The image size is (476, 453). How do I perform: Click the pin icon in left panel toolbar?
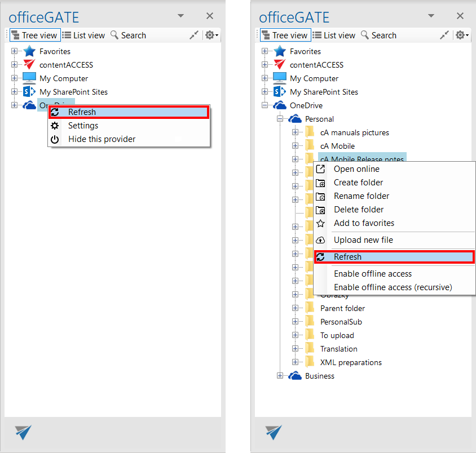tap(194, 35)
